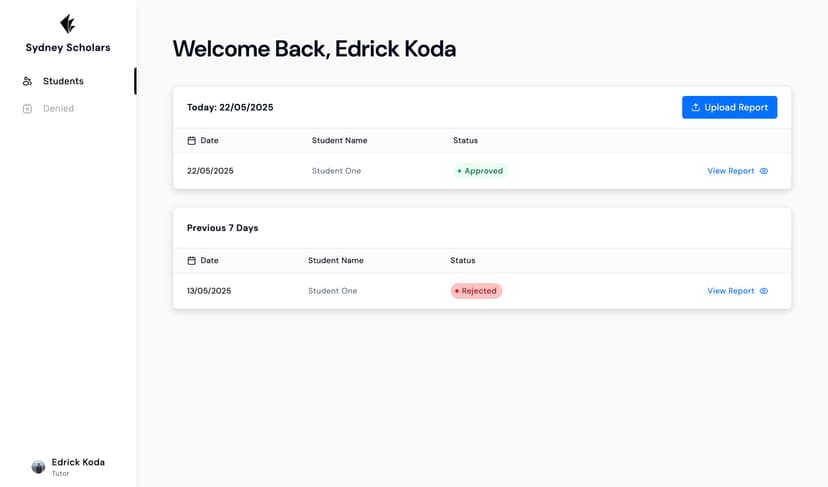Screen dimensions: 828x487
Task: View Report for the Rejected entry
Action: 731,291
